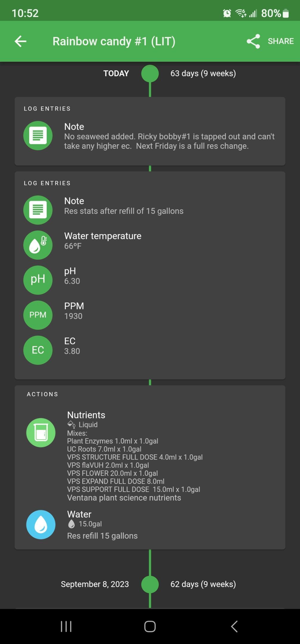This screenshot has width=300, height=644.
Task: Tap the 'Rainbow candy #1 (LIT)' title
Action: (114, 41)
